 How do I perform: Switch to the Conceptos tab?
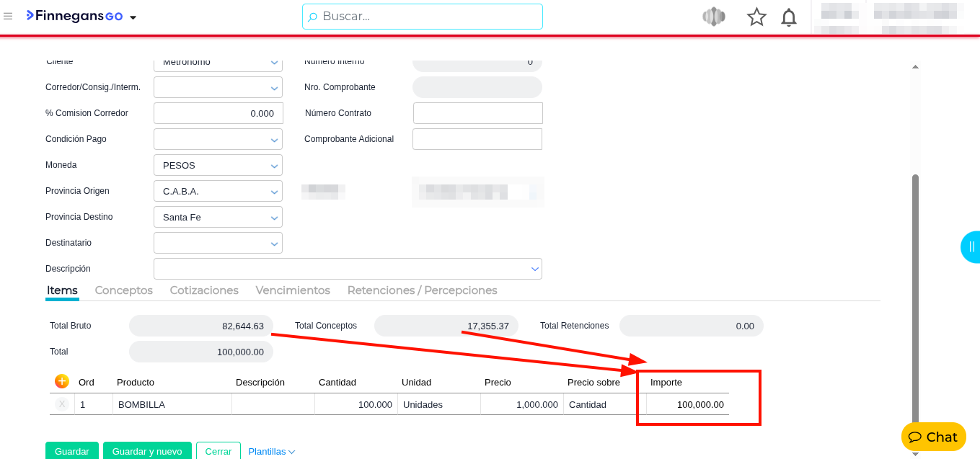pos(124,290)
